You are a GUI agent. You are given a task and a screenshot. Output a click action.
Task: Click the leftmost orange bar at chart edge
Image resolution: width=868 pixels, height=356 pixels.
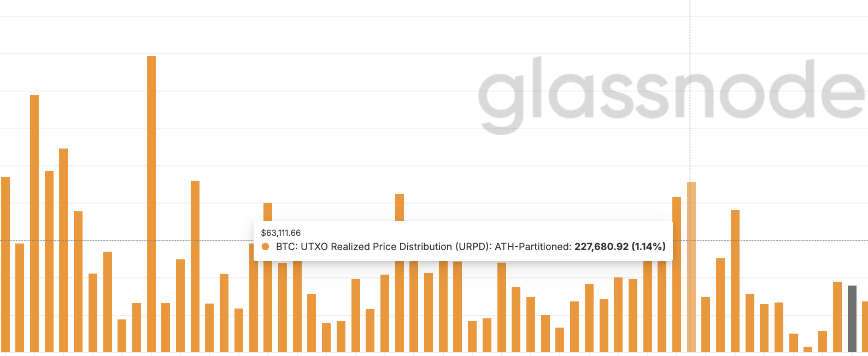tap(5, 264)
